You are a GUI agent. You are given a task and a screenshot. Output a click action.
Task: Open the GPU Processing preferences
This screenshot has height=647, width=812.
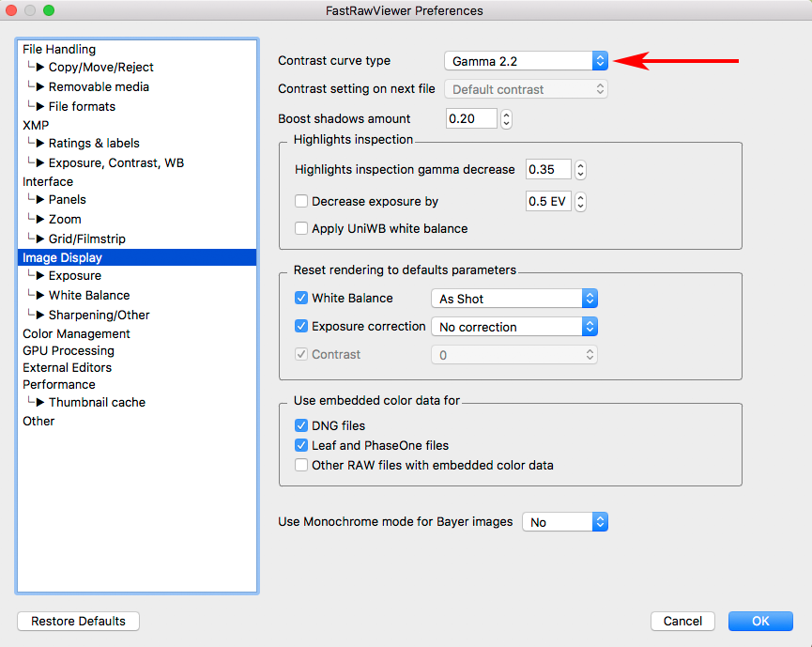(69, 350)
